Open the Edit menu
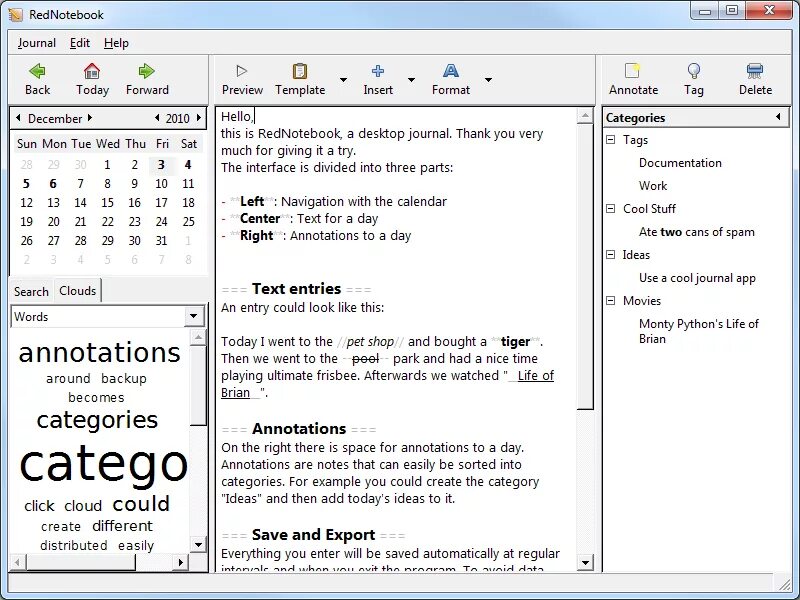The width and height of the screenshot is (800, 600). (80, 43)
